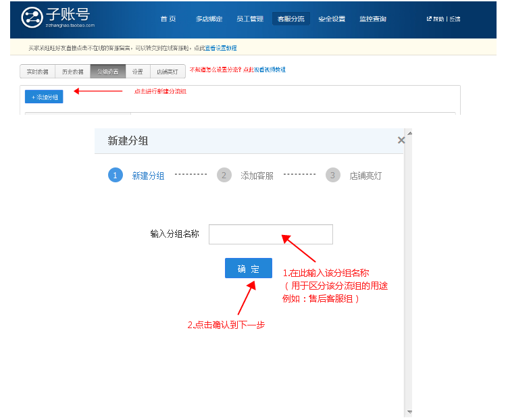
Task: Click the 新建分组 step label
Action: pyautogui.click(x=148, y=176)
